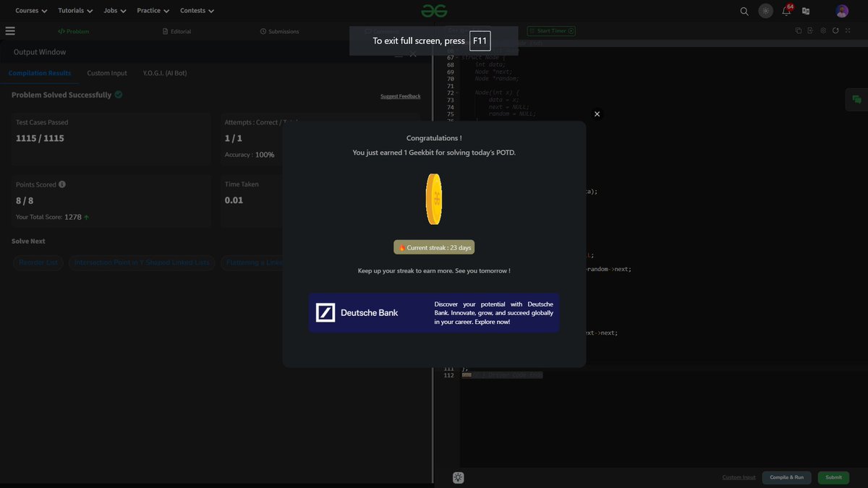Click the Current streak 23 days badge
The width and height of the screenshot is (868, 488).
coord(434,247)
